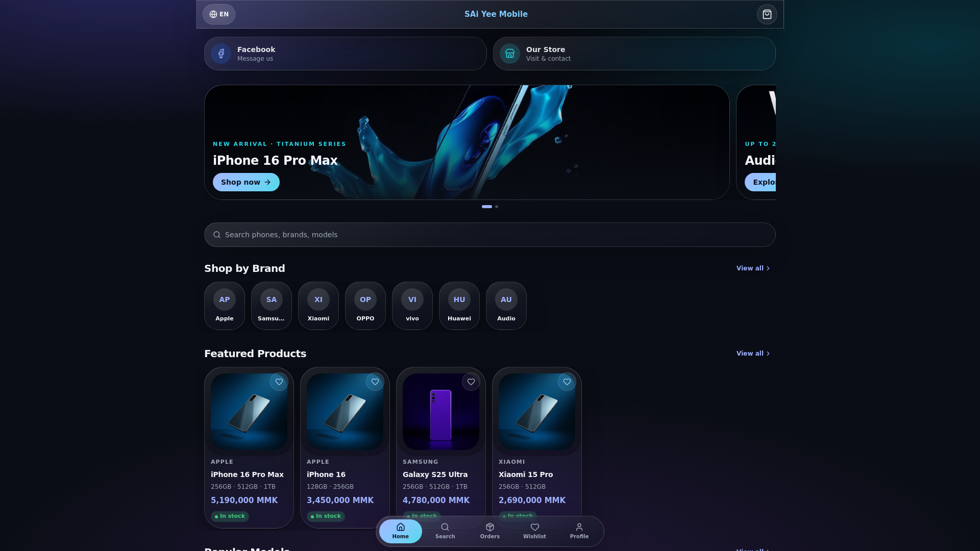The width and height of the screenshot is (980, 551).
Task: Open the Wishlist tab
Action: click(x=534, y=531)
